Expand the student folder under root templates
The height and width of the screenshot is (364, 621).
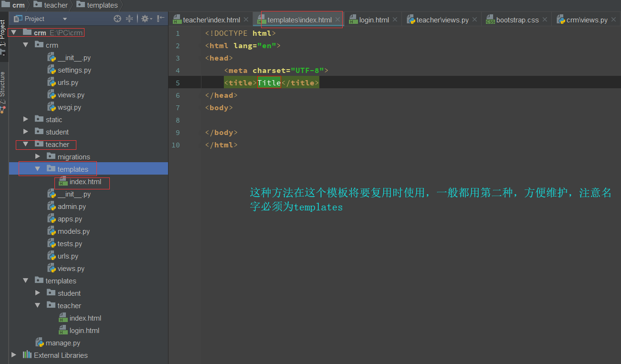(38, 293)
